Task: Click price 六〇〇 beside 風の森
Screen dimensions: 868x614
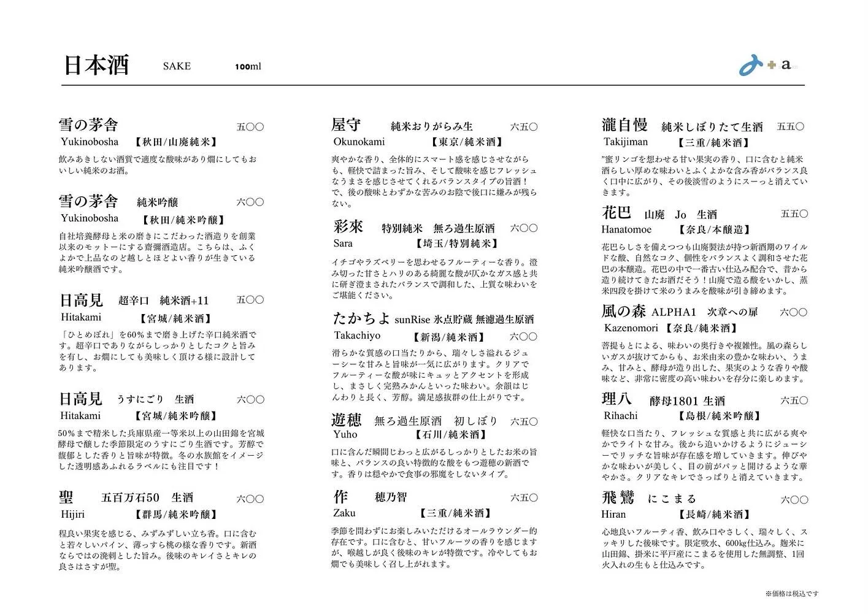Action: click(794, 312)
